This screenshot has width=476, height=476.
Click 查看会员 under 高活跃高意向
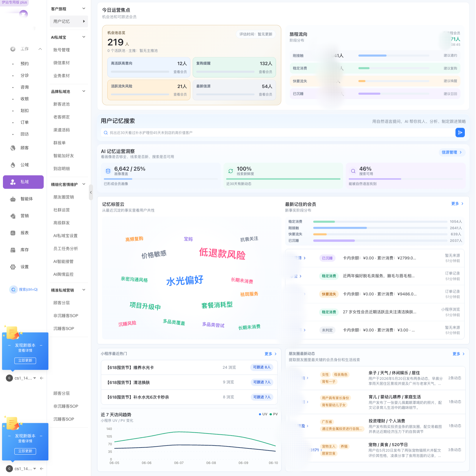180,72
